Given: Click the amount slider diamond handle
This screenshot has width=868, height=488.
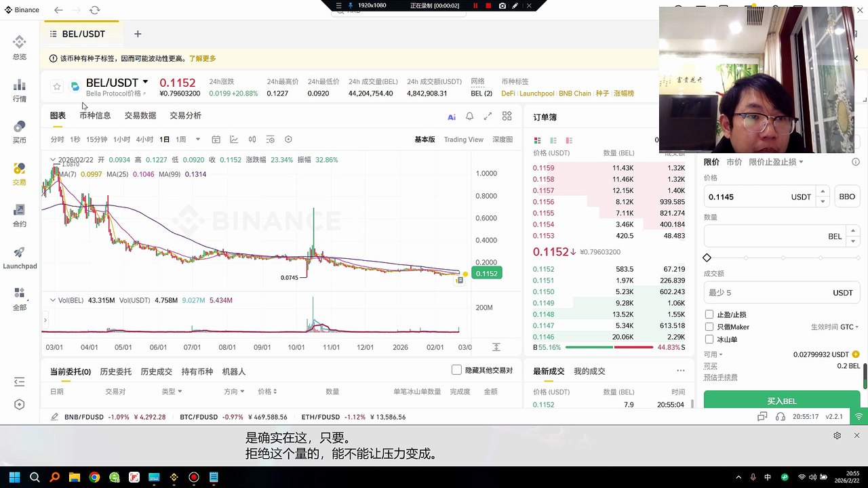Looking at the screenshot, I should 707,258.
